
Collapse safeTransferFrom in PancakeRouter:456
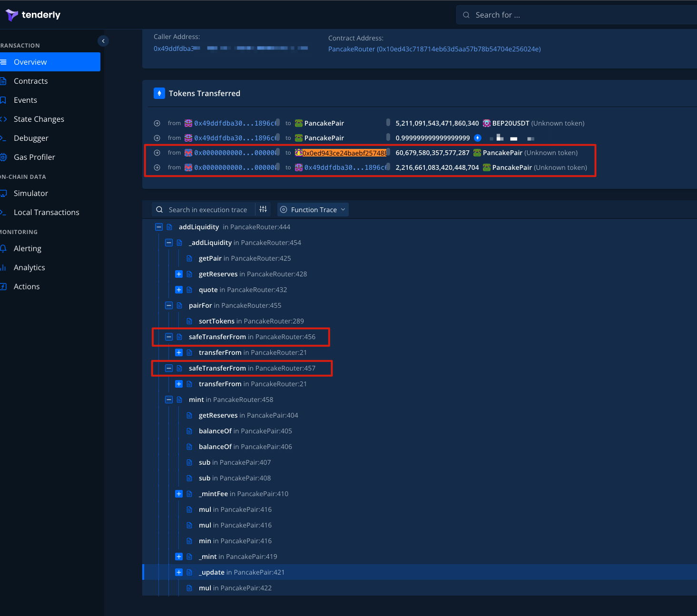coord(169,337)
